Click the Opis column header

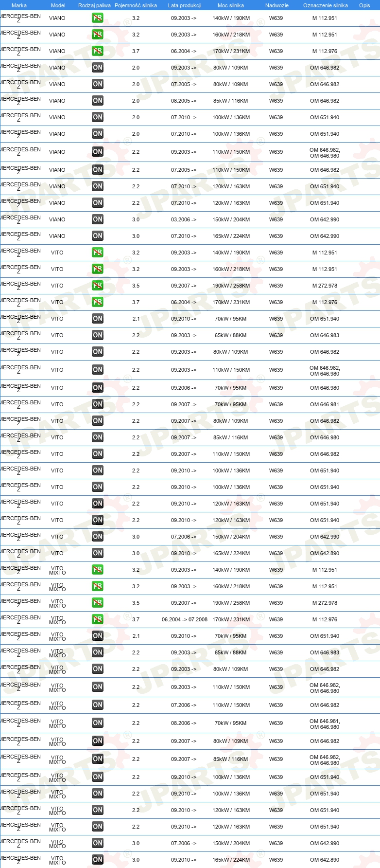(x=364, y=5)
